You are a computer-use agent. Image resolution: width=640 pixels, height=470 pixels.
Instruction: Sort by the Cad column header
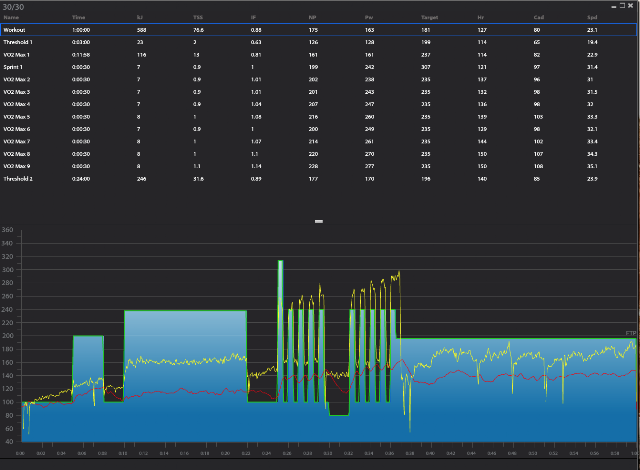tap(539, 18)
